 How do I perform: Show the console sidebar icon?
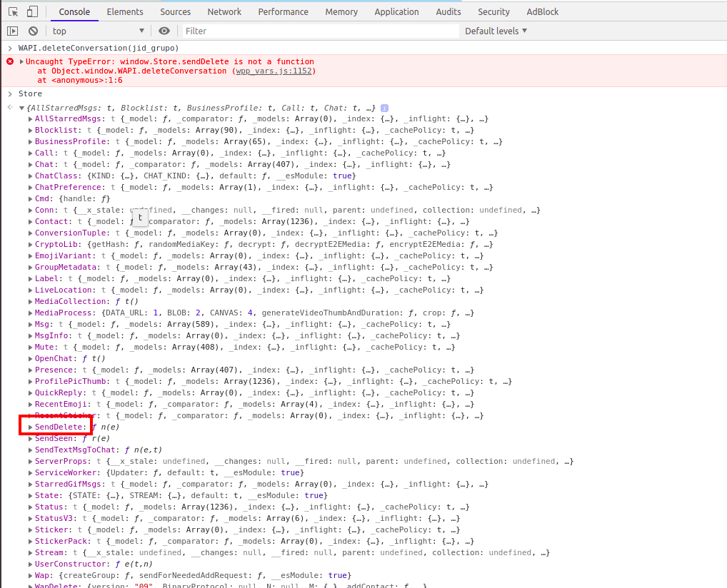point(13,31)
